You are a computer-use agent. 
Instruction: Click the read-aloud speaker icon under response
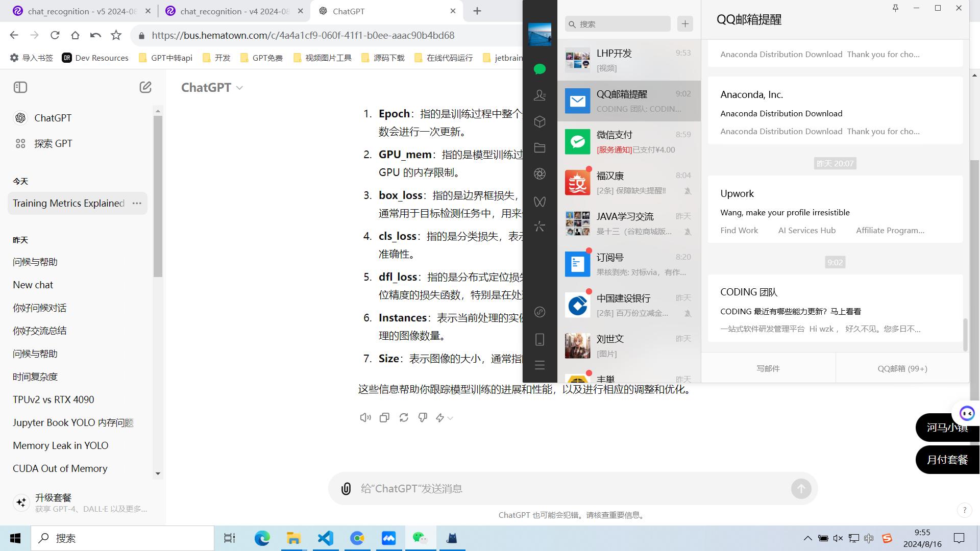pos(365,418)
